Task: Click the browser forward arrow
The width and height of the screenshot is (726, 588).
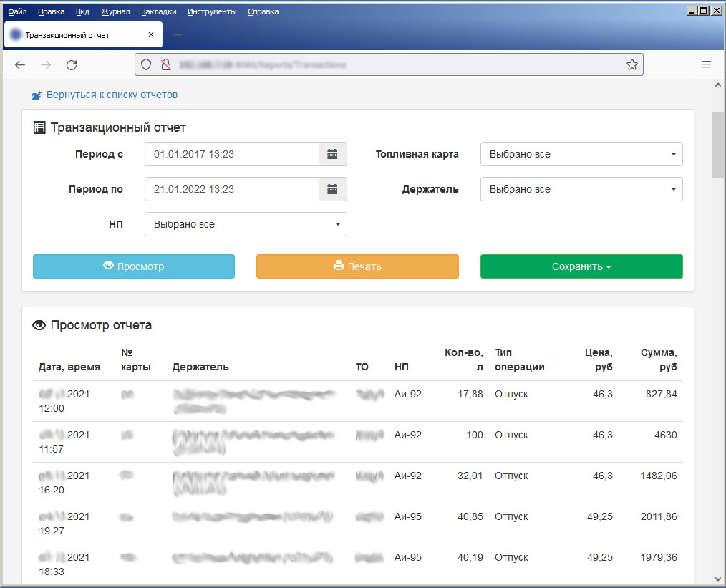Action: (46, 65)
